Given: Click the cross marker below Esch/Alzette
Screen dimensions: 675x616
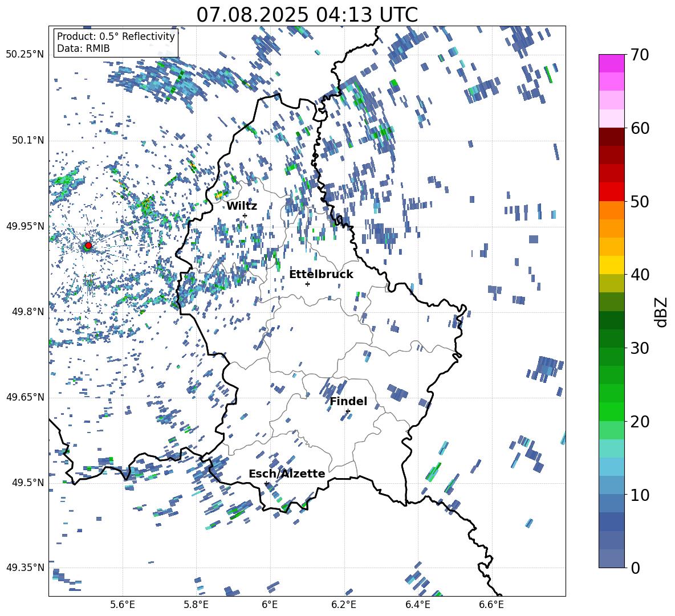Looking at the screenshot, I should pyautogui.click(x=266, y=483).
